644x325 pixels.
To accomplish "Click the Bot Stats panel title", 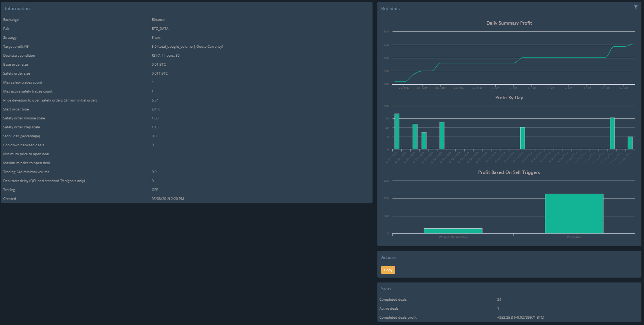I will coord(390,8).
